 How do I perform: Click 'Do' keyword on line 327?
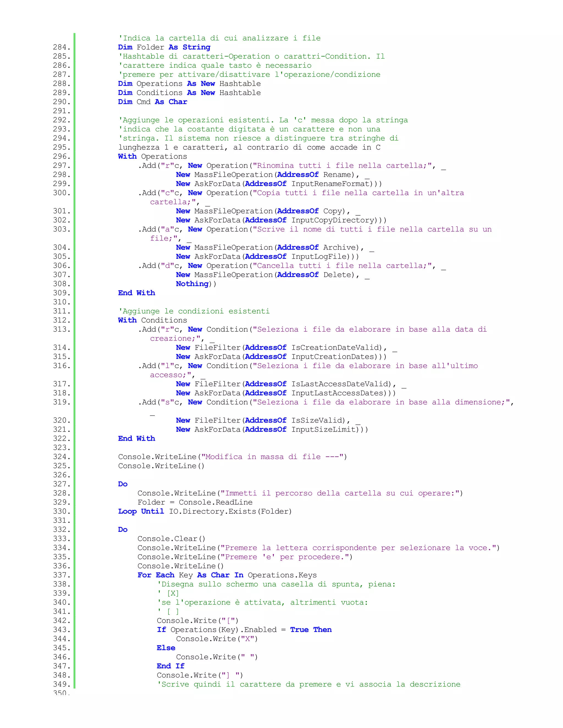coord(123,484)
